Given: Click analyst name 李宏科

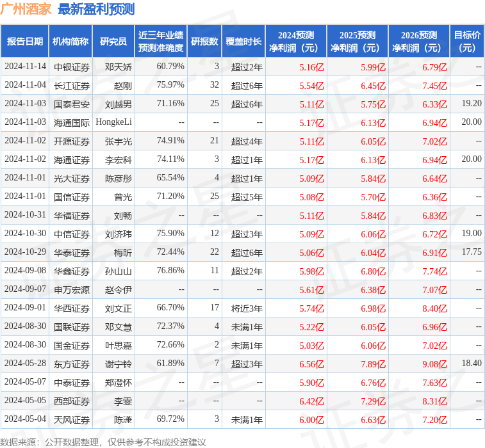Looking at the screenshot, I should (x=119, y=160).
